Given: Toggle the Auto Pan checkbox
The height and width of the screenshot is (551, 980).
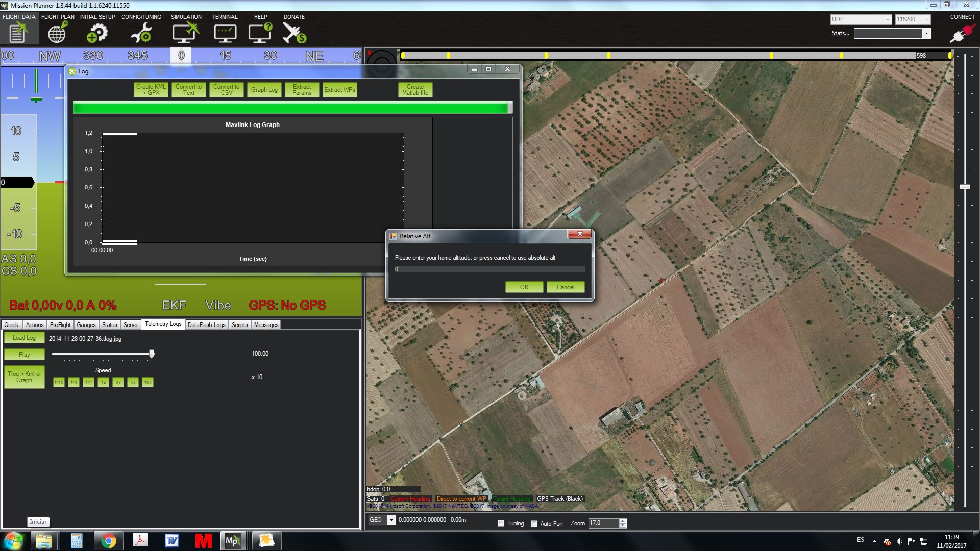Looking at the screenshot, I should coord(534,523).
